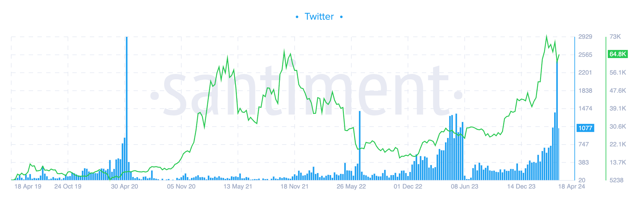Click the 18 Nov 21 axis label
This screenshot has width=644, height=206.
point(294,187)
